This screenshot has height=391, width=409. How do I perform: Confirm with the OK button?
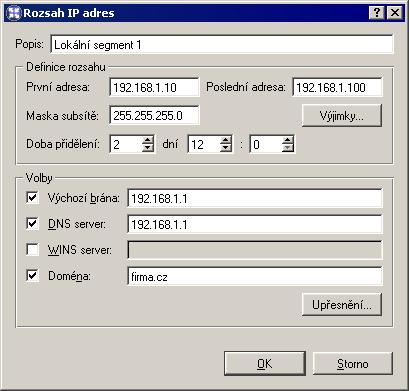(x=265, y=363)
